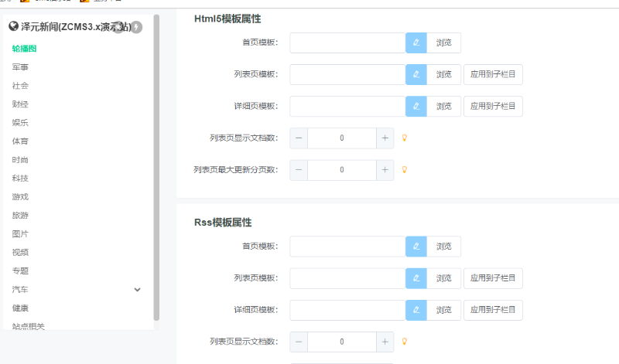Click the globe icon beside 泽元新闻

13,27
